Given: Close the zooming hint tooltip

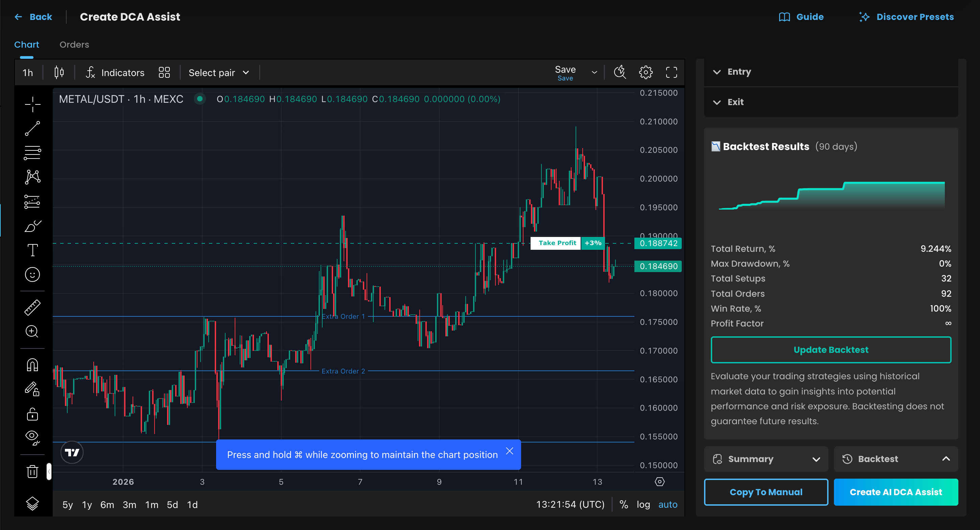Looking at the screenshot, I should (x=509, y=451).
